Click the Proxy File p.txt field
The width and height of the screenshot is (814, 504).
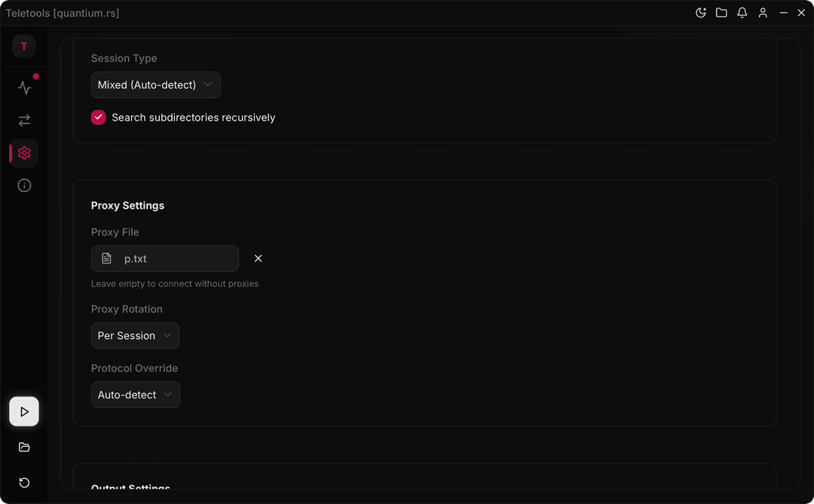(164, 258)
